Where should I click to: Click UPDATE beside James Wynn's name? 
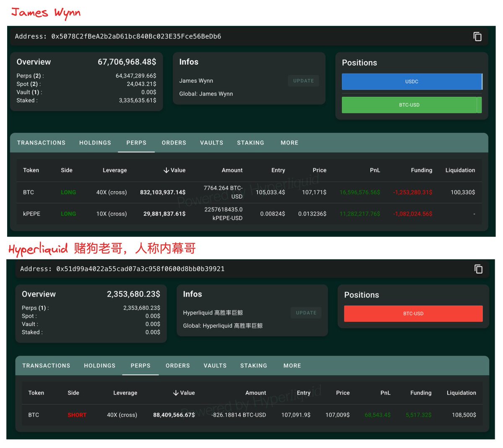pyautogui.click(x=303, y=80)
